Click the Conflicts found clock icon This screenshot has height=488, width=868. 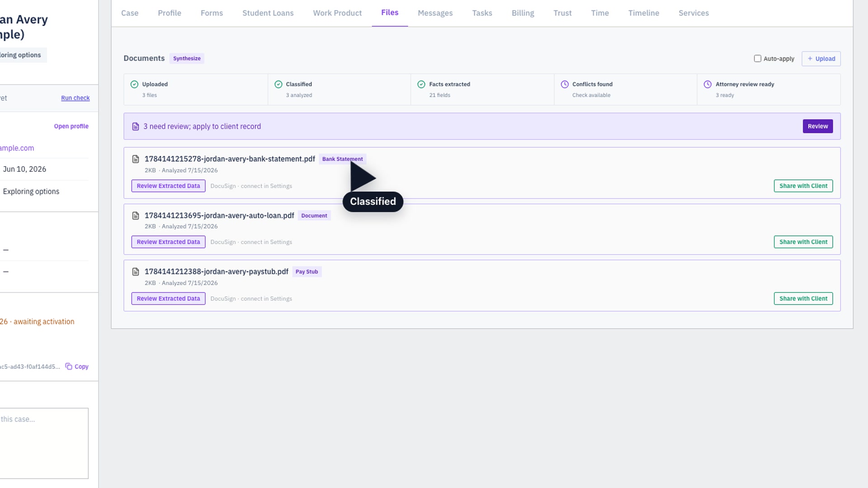565,84
